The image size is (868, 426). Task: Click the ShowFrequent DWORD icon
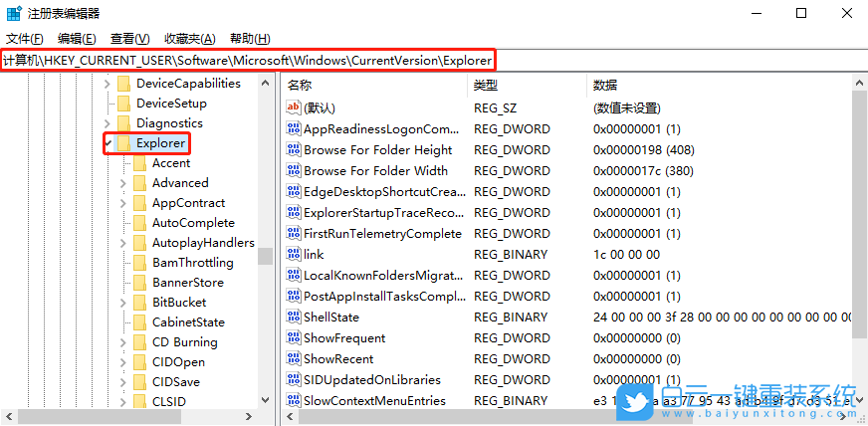(x=294, y=338)
